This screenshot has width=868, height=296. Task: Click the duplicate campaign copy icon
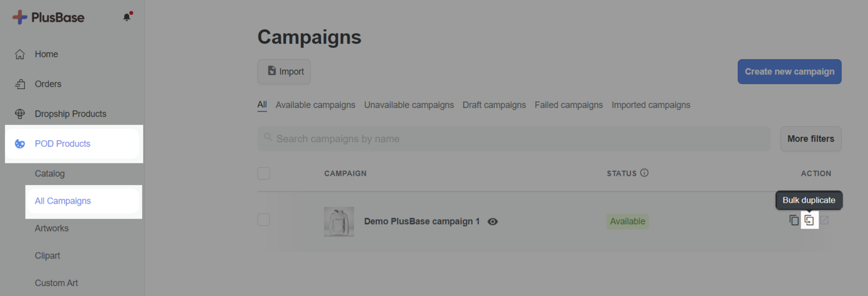[794, 220]
